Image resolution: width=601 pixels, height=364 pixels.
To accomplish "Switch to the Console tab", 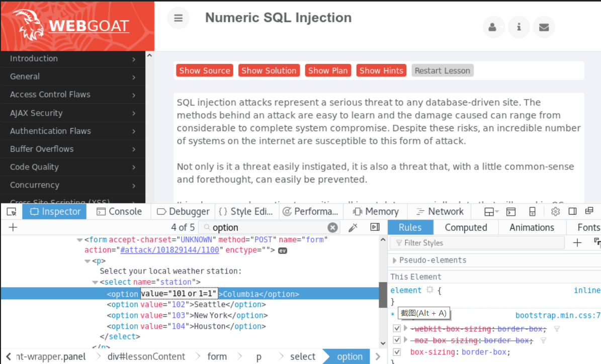I will tap(119, 212).
